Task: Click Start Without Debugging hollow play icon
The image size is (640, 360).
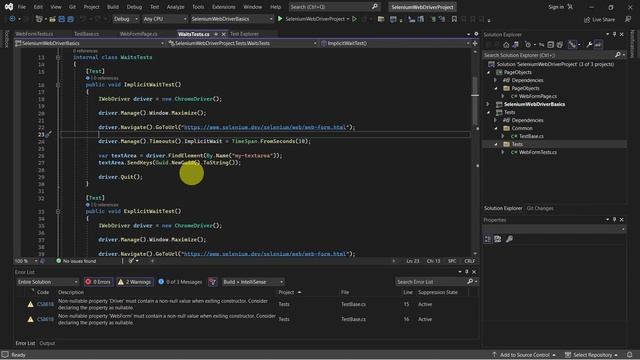Action: pos(354,19)
